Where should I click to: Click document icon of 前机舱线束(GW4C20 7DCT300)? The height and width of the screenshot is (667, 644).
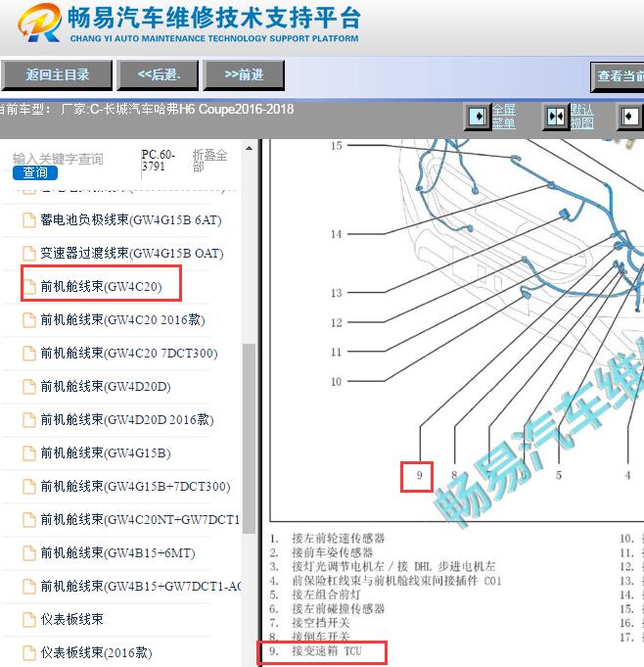click(x=29, y=353)
